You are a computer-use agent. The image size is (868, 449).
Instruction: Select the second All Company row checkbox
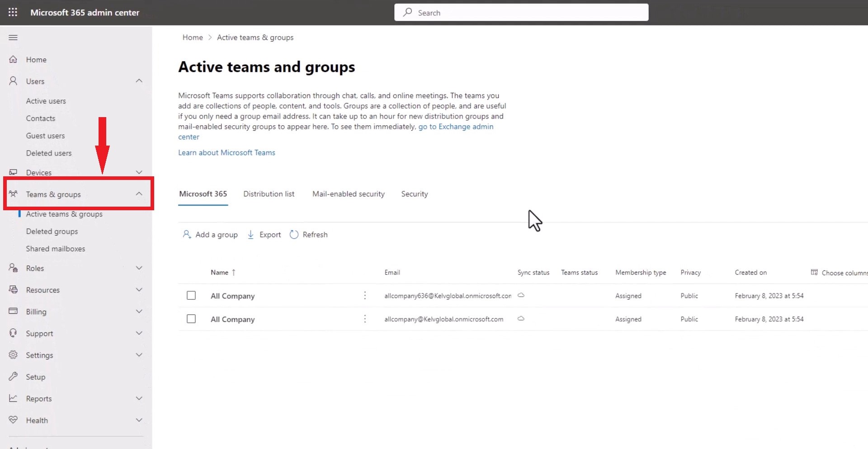click(191, 319)
